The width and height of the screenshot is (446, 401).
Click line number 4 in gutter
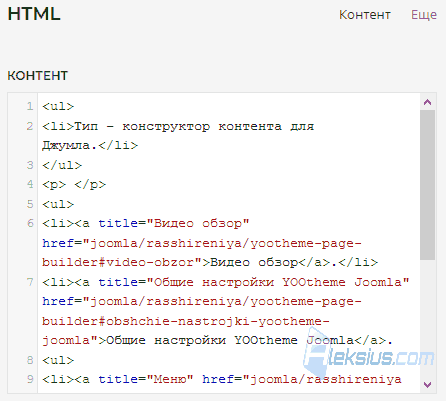point(30,184)
